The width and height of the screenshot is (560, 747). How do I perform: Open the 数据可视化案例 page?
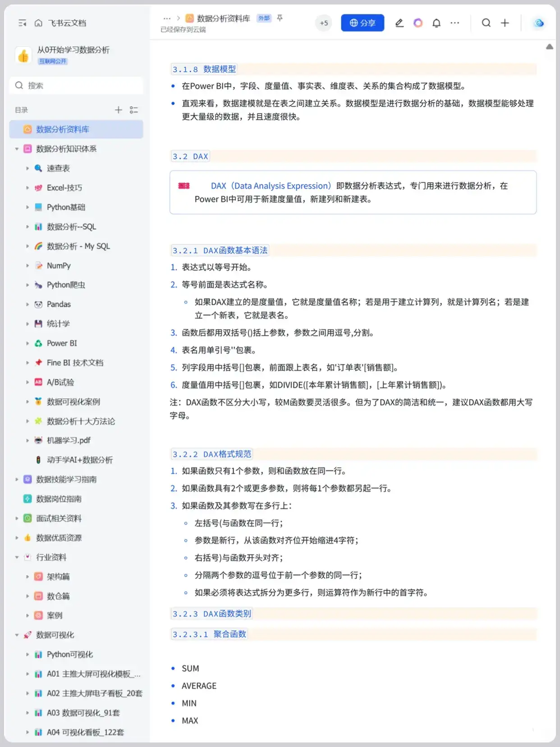pyautogui.click(x=73, y=401)
